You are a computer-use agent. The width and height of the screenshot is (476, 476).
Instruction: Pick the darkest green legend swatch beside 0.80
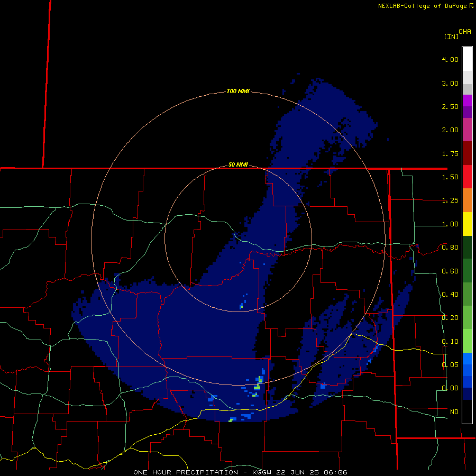pos(467,247)
